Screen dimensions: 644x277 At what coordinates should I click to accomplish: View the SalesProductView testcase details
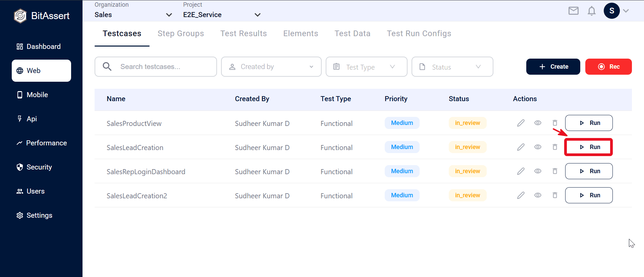538,123
